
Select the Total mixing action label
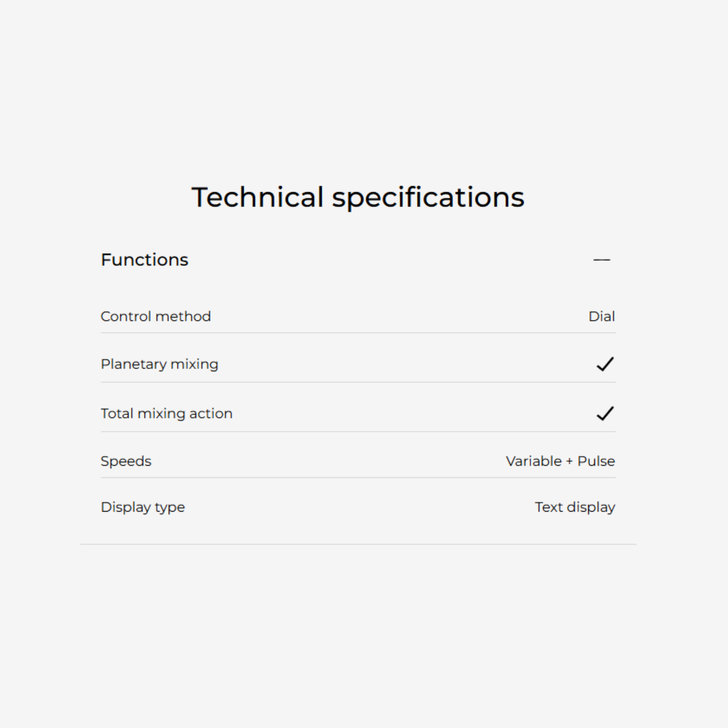(x=167, y=414)
